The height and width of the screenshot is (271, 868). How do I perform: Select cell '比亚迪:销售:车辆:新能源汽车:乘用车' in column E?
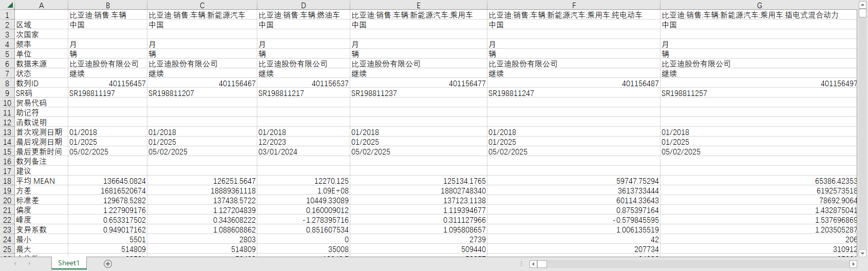click(x=419, y=15)
